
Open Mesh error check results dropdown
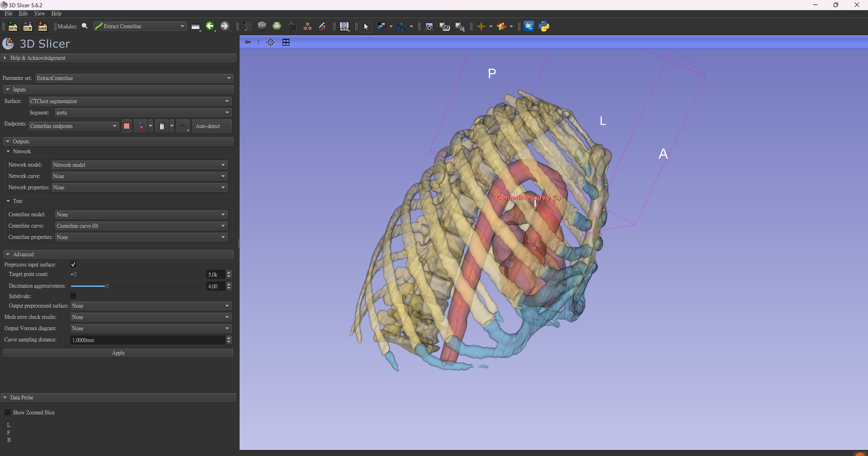(x=151, y=317)
